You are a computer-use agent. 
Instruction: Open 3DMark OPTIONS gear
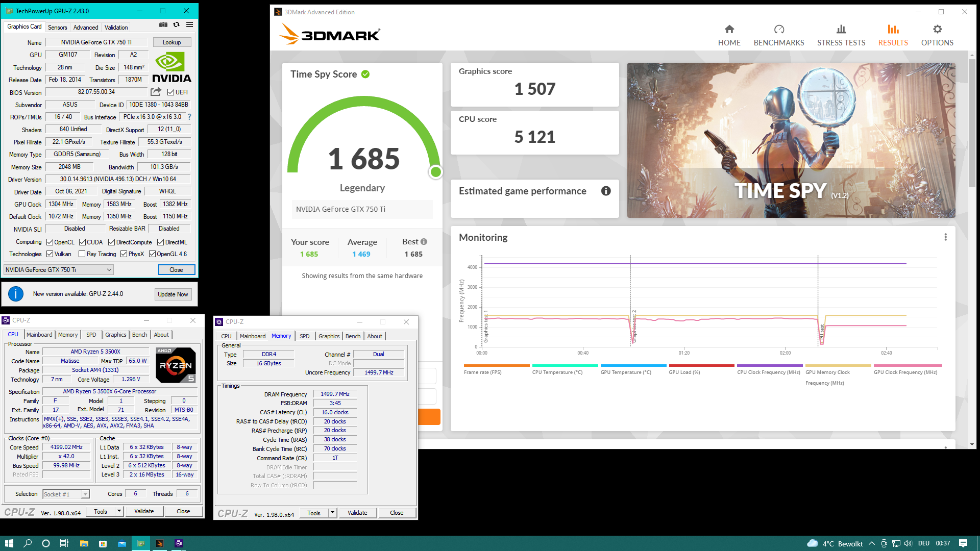click(937, 30)
